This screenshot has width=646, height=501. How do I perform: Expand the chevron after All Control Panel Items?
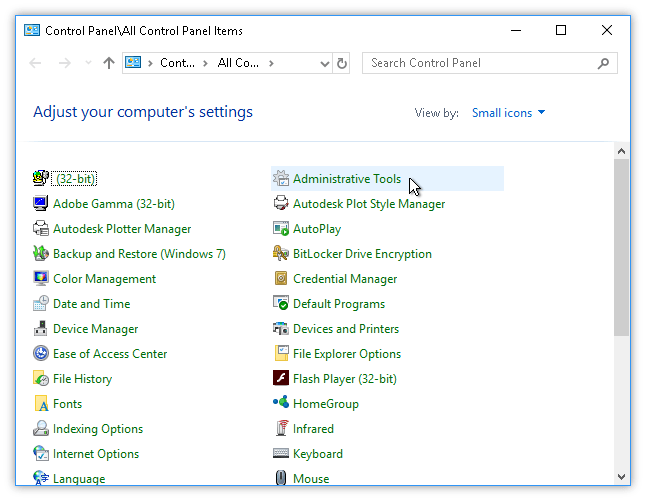pyautogui.click(x=270, y=63)
